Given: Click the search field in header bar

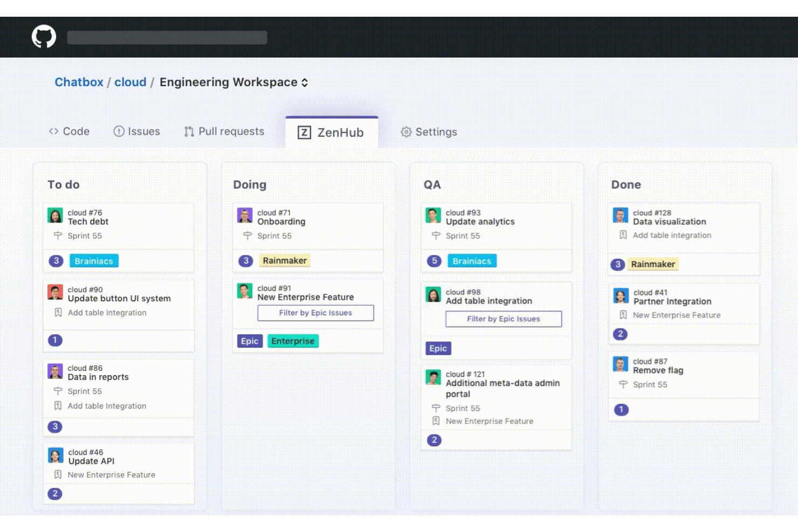Looking at the screenshot, I should (167, 37).
